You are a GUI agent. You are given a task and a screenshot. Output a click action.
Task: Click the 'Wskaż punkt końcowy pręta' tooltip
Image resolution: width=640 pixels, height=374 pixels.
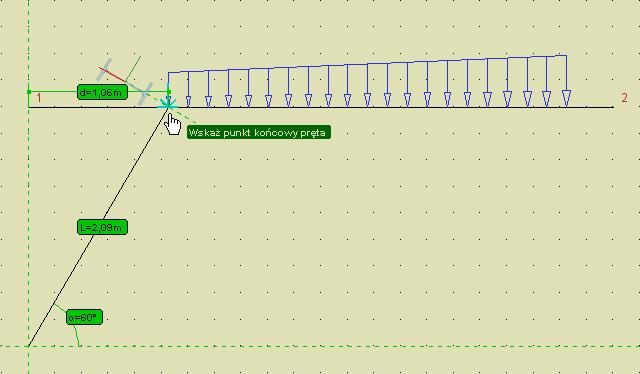coord(259,132)
